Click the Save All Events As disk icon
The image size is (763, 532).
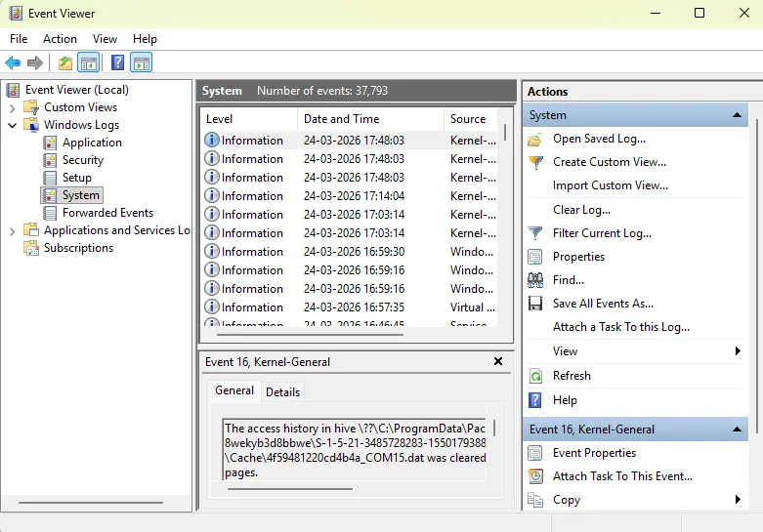pyautogui.click(x=535, y=304)
